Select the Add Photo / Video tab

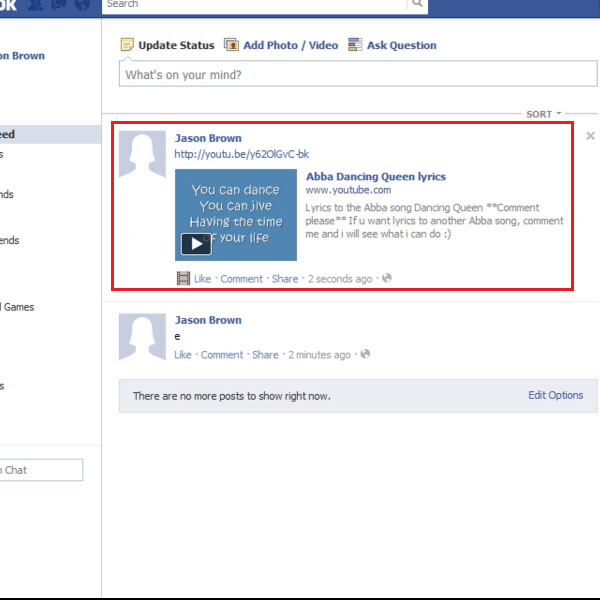291,45
